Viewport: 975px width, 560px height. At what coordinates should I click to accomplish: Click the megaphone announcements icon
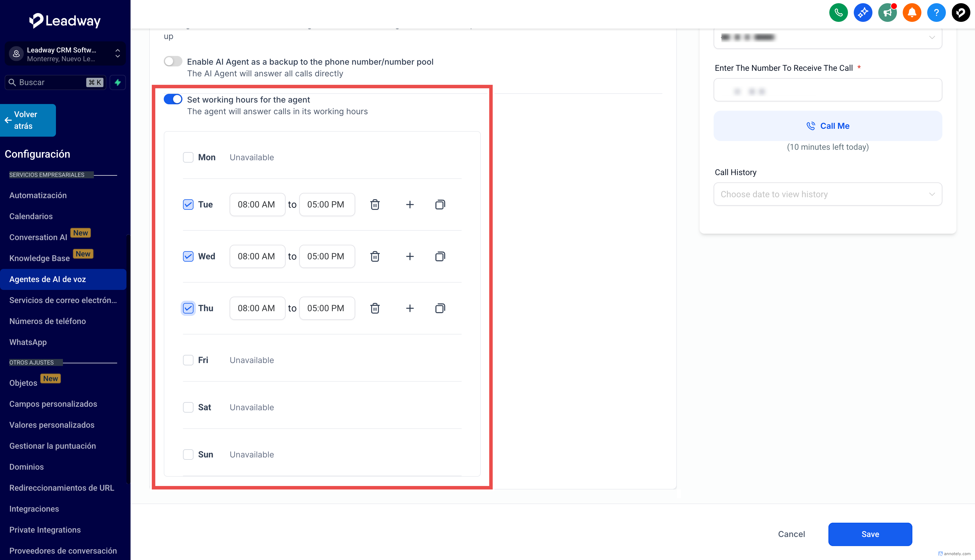click(887, 13)
